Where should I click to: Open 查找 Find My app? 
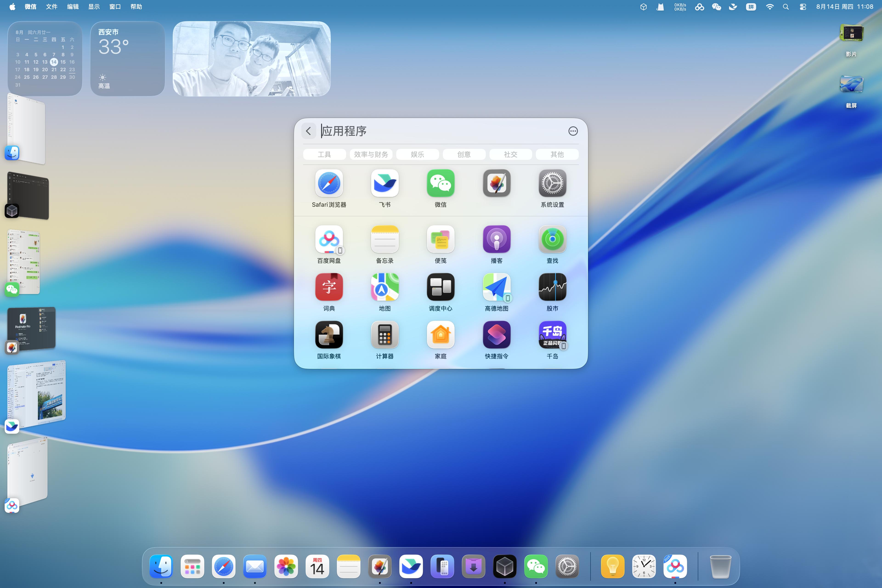click(552, 239)
